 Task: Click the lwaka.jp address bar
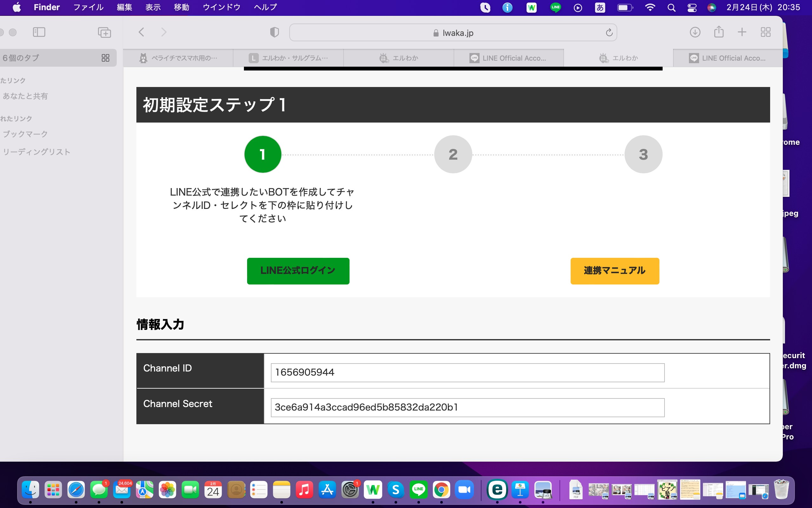pyautogui.click(x=453, y=33)
